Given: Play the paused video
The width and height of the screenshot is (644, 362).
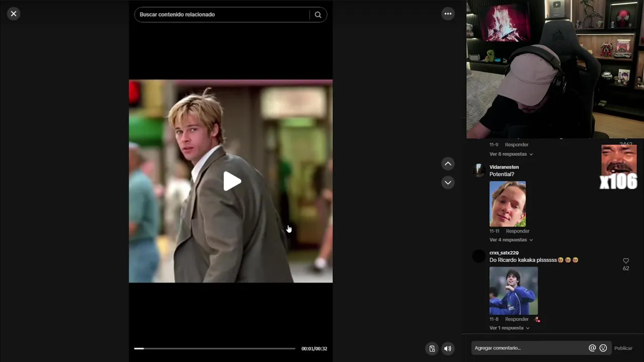Looking at the screenshot, I should 231,182.
